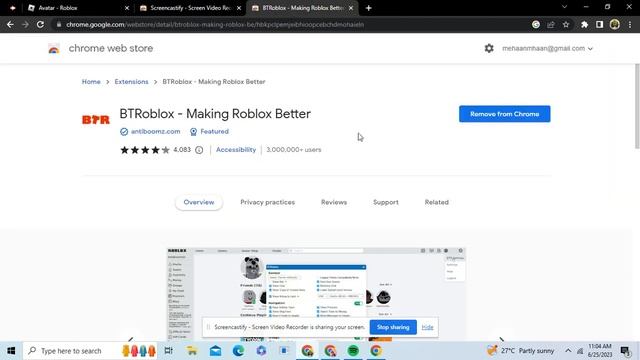Click the taskbar search box
This screenshot has height=360, width=640.
tap(90, 351)
